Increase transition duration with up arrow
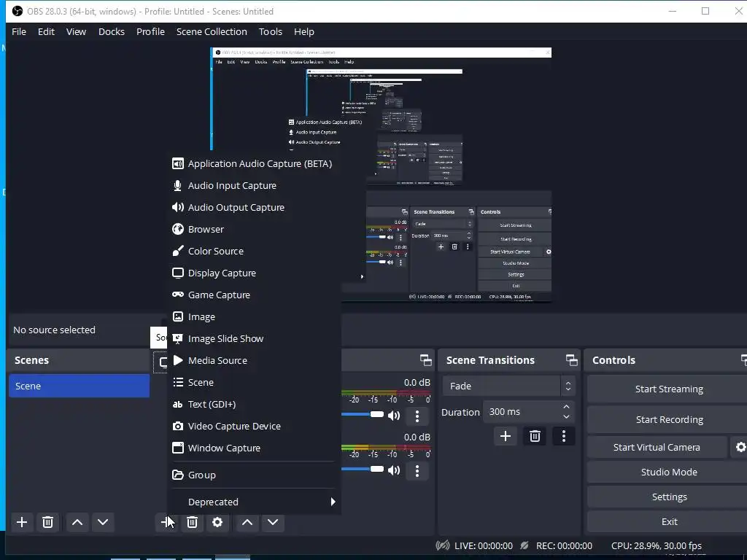This screenshot has height=560, width=747. 566,407
